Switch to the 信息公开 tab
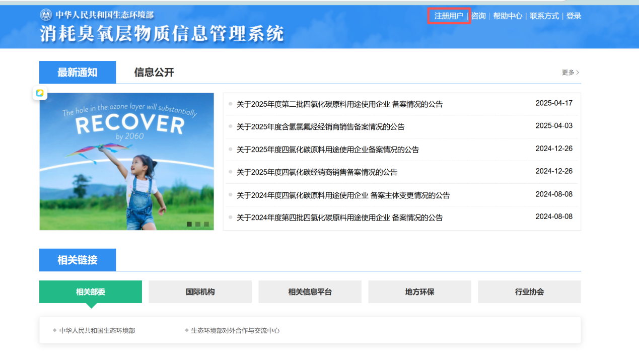The image size is (639, 364). [x=154, y=72]
